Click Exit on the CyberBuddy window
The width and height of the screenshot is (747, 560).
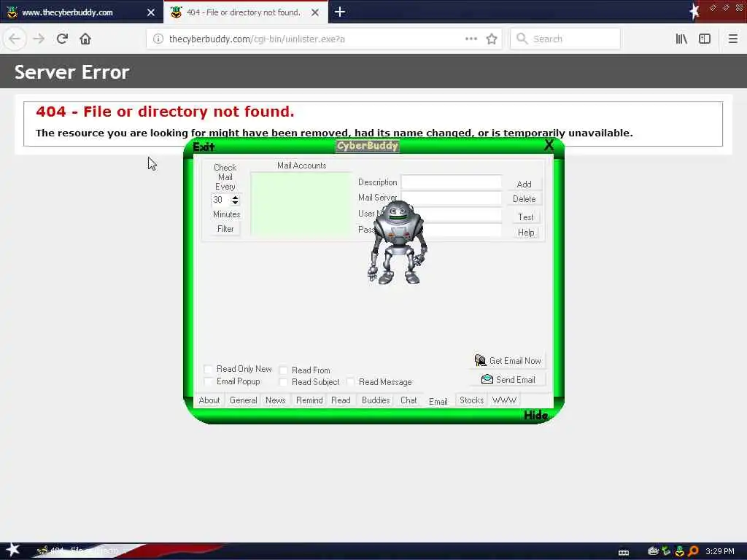(204, 147)
